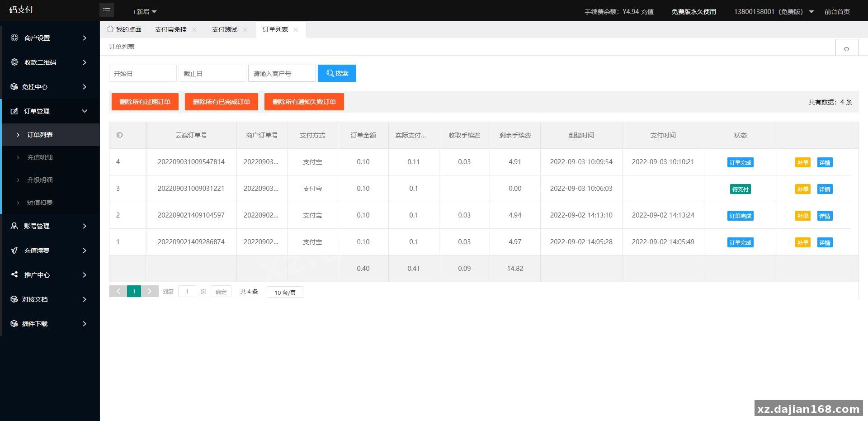
Task: Click 免费版永久使用 in top bar
Action: (693, 12)
